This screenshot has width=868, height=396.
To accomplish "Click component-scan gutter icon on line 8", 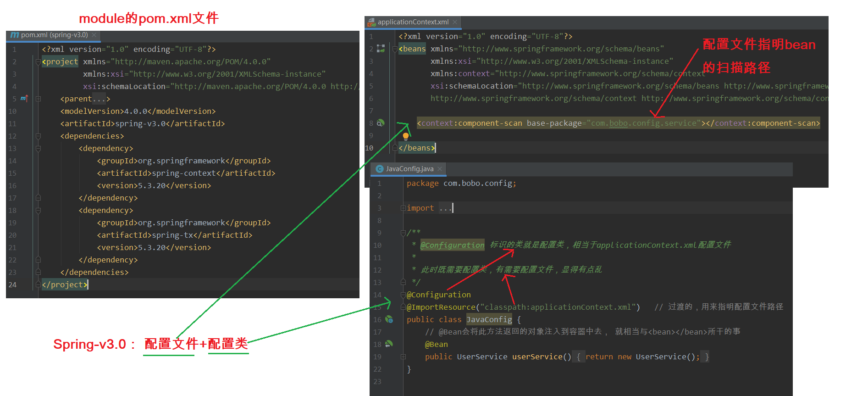I will [380, 123].
